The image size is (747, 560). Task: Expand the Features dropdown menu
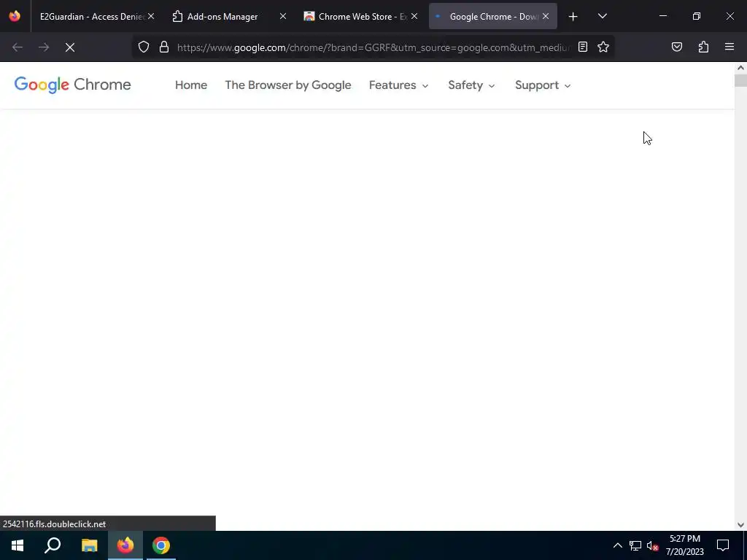coord(399,85)
